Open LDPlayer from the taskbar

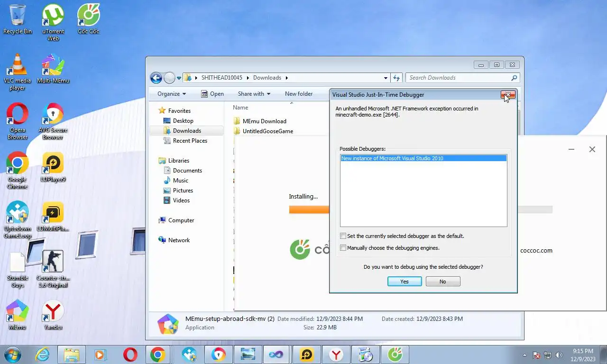307,355
